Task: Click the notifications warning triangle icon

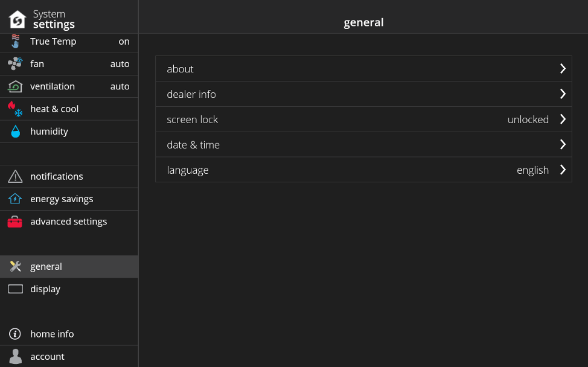Action: 15,177
